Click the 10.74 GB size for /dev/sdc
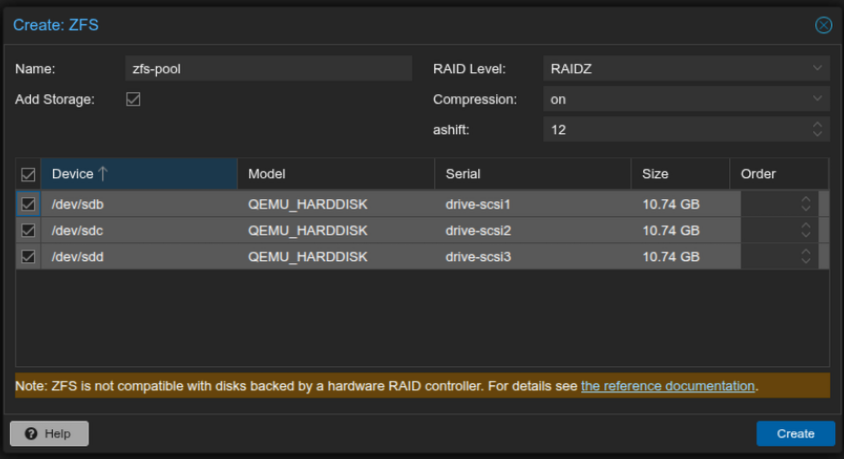 coord(671,230)
